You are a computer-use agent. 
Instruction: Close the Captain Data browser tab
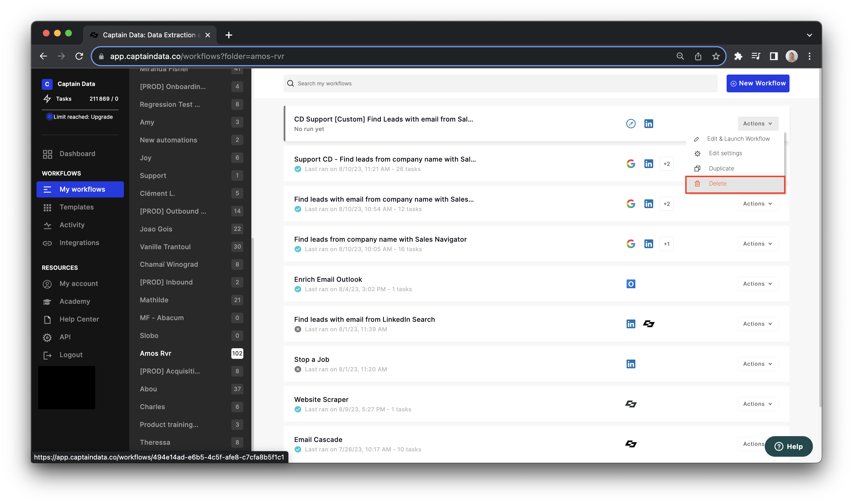208,35
